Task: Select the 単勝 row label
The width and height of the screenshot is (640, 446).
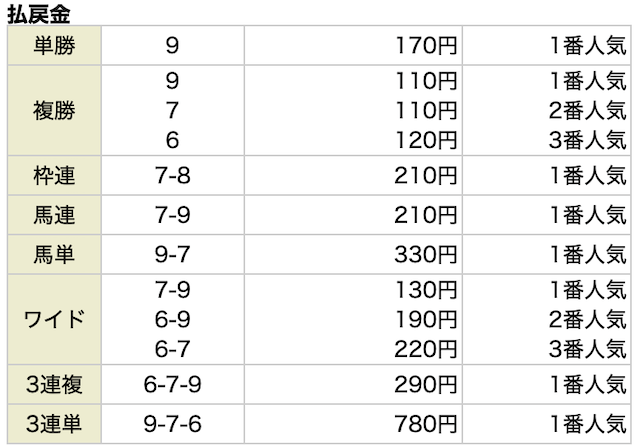Action: [x=53, y=46]
